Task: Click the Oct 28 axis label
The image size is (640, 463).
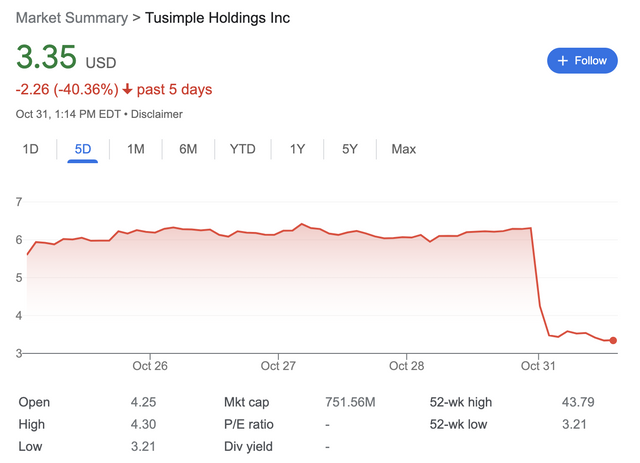Action: point(407,366)
